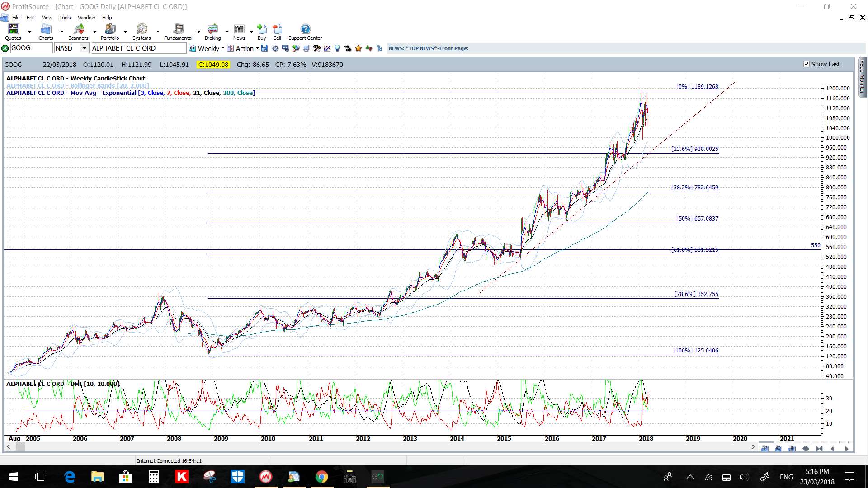
Task: Open Microsoft Edge from the taskbar
Action: coord(70,477)
